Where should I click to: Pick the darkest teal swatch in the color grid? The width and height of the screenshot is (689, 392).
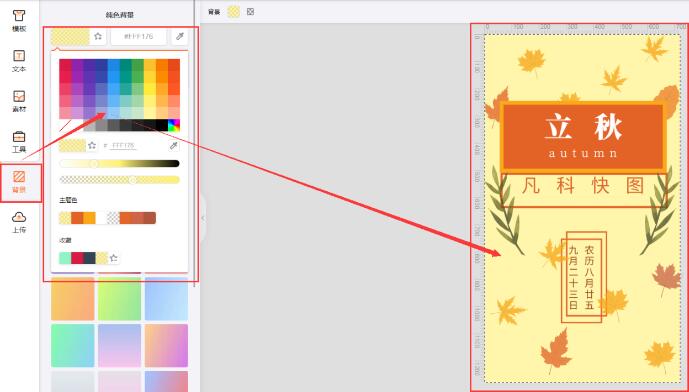click(x=126, y=65)
